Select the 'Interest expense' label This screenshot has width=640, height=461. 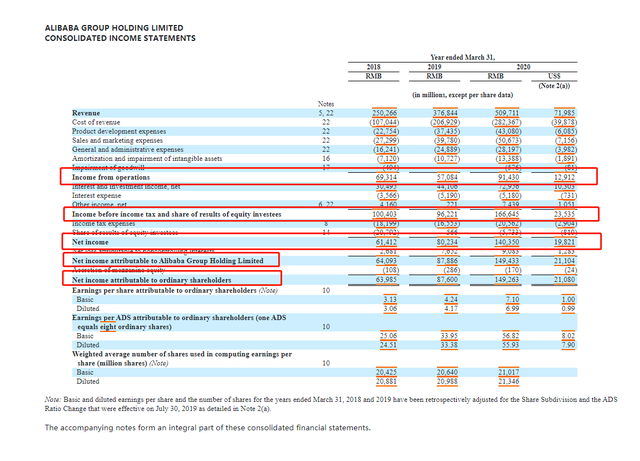click(96, 196)
